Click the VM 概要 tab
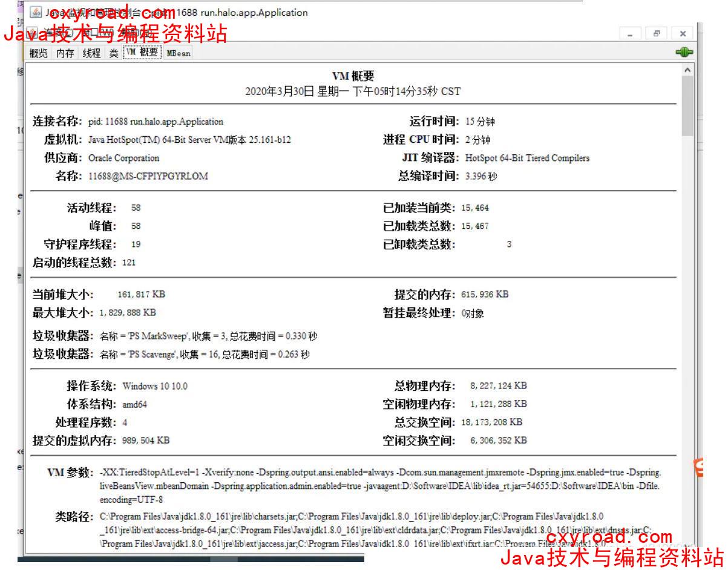This screenshot has width=728, height=570. click(x=142, y=53)
